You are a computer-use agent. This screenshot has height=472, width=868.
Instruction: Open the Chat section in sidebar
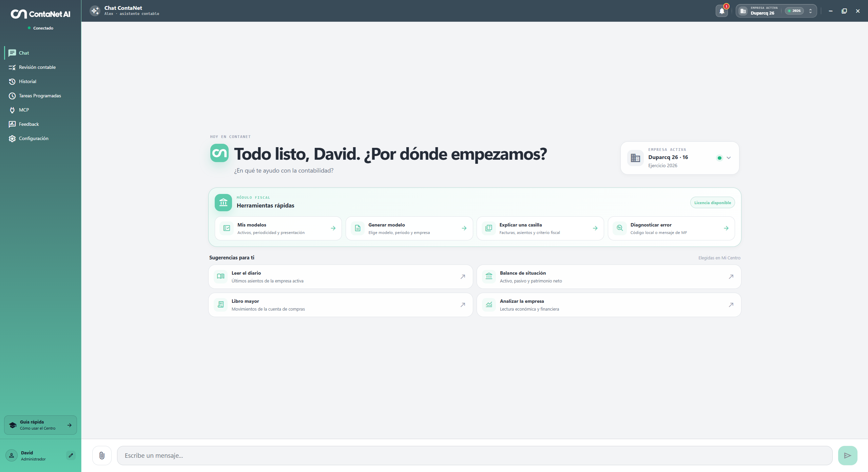click(x=41, y=53)
